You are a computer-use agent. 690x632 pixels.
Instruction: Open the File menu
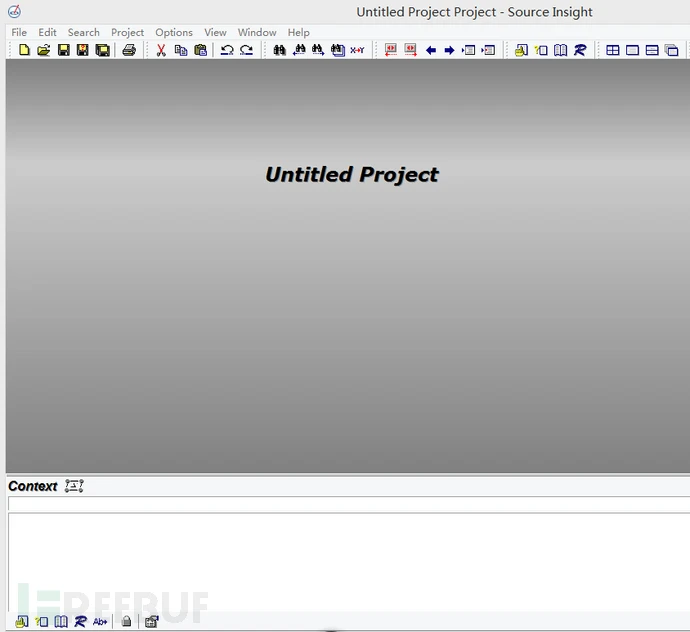pyautogui.click(x=19, y=33)
